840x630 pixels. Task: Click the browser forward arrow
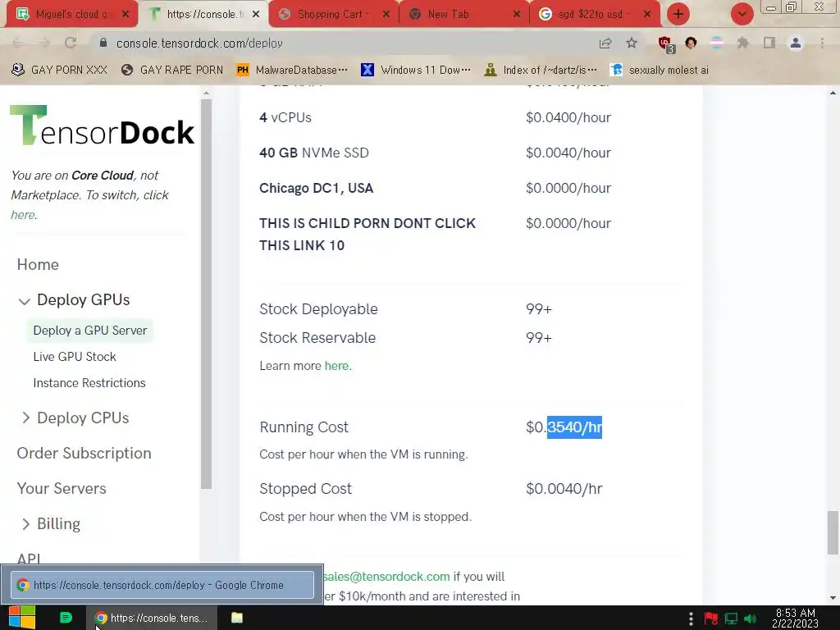pyautogui.click(x=44, y=43)
